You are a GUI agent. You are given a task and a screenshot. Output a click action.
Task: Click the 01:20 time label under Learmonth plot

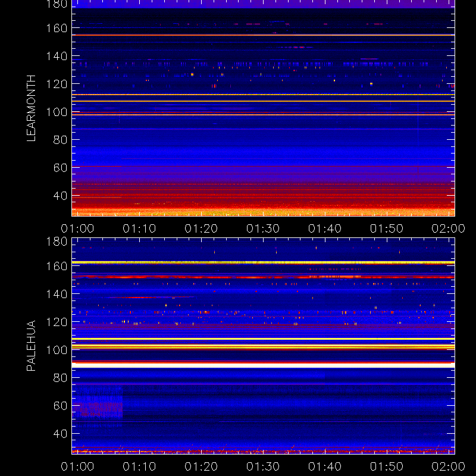[201, 228]
